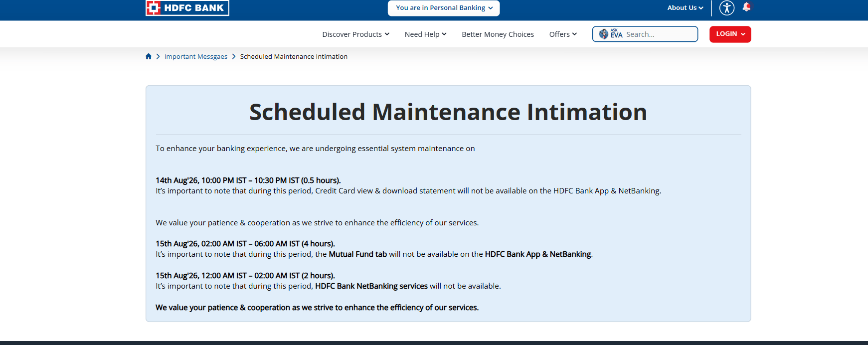This screenshot has width=868, height=345.
Task: Click the bold HDFC Bank App & NetBanking text
Action: (x=538, y=254)
